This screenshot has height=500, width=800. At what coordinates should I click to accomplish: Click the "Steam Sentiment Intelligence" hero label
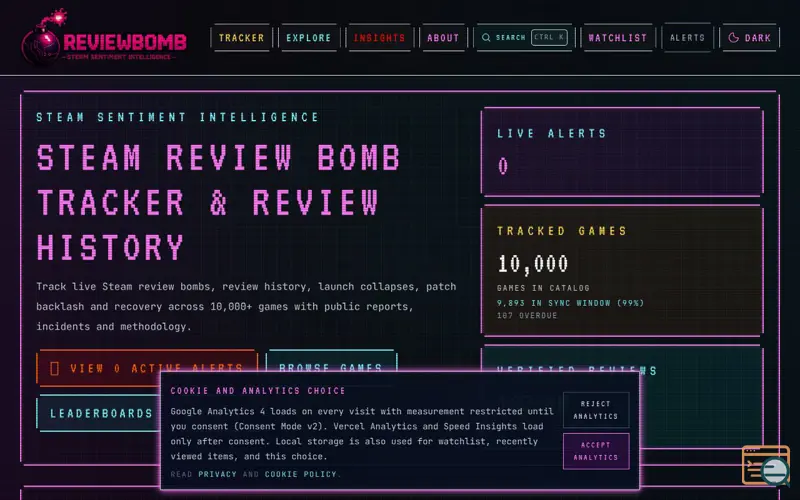pos(178,117)
